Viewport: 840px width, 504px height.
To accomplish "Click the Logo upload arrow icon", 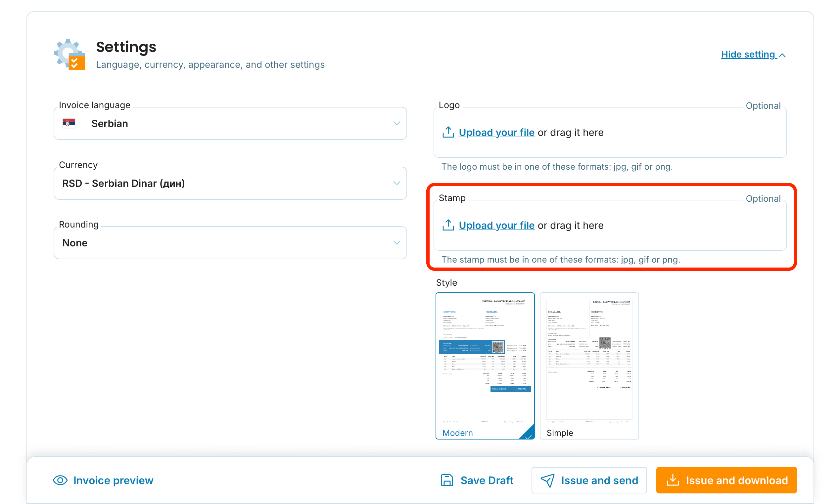I will click(448, 132).
